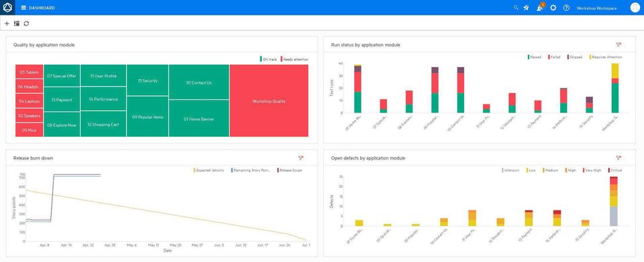The image size is (644, 262).
Task: Click the DASHBOARD title in the header
Action: pos(42,8)
